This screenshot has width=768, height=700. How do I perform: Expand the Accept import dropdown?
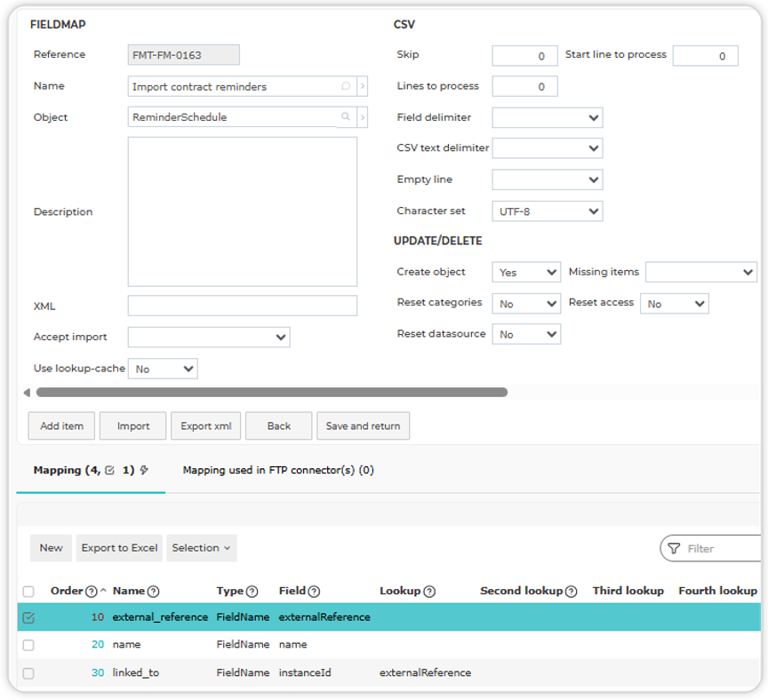click(x=209, y=338)
